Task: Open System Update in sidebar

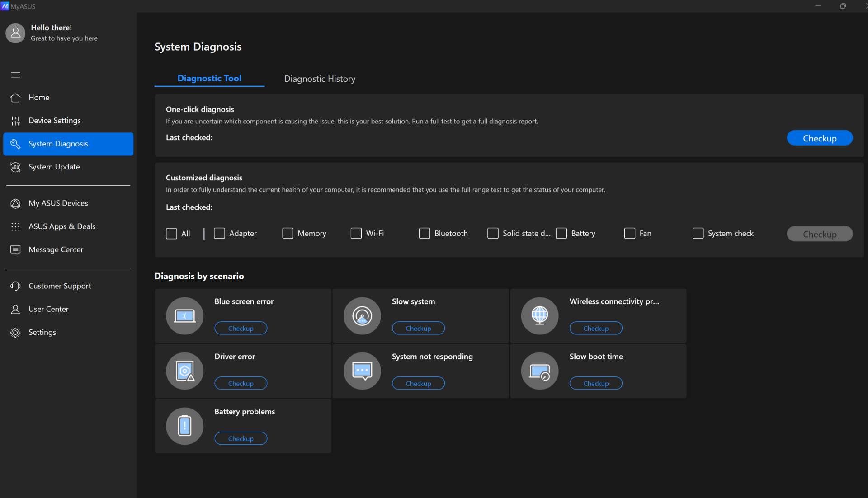Action: (x=54, y=167)
